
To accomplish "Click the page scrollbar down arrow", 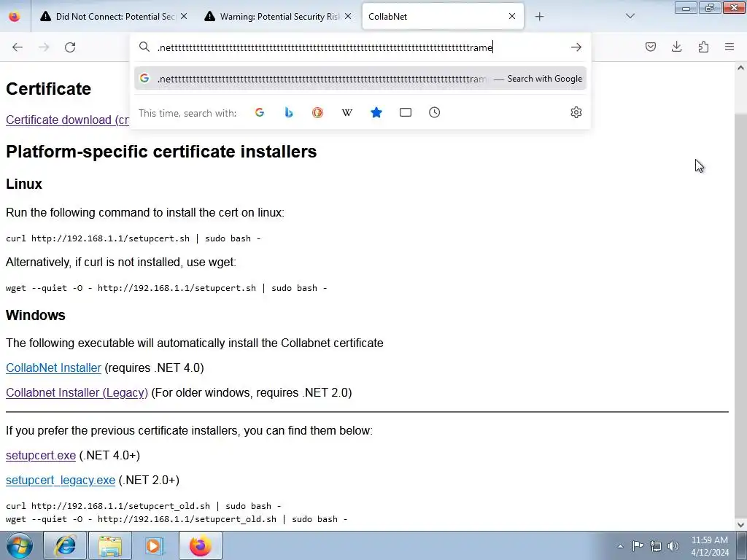I will (740, 525).
